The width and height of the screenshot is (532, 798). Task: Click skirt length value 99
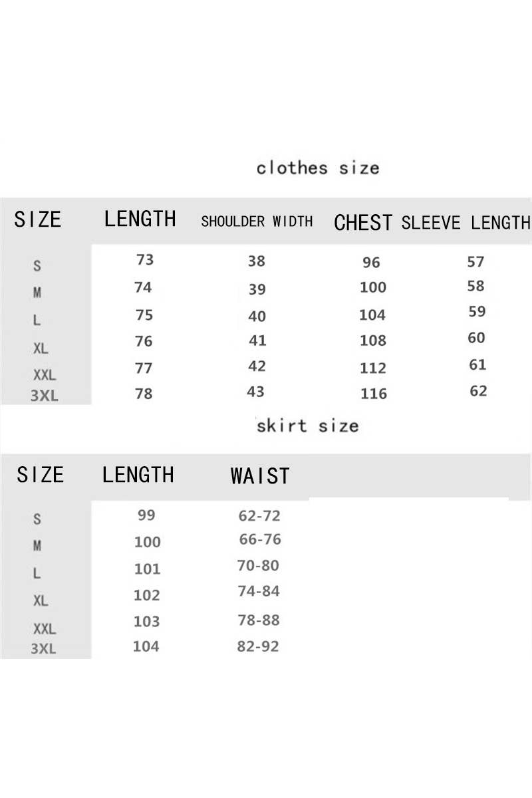click(146, 515)
